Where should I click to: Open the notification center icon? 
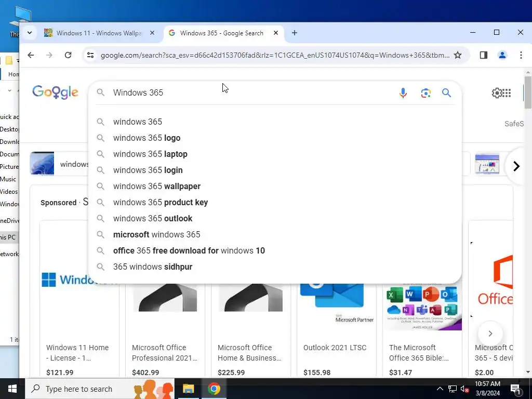pos(515,389)
